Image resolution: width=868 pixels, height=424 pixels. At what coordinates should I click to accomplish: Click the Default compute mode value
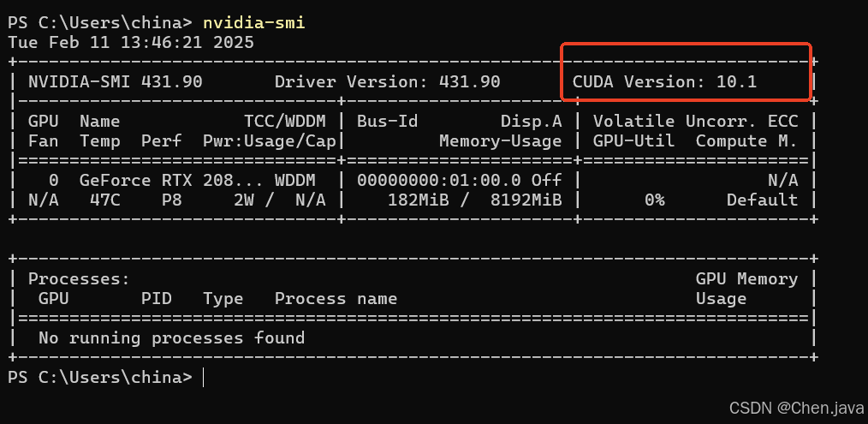(x=762, y=200)
